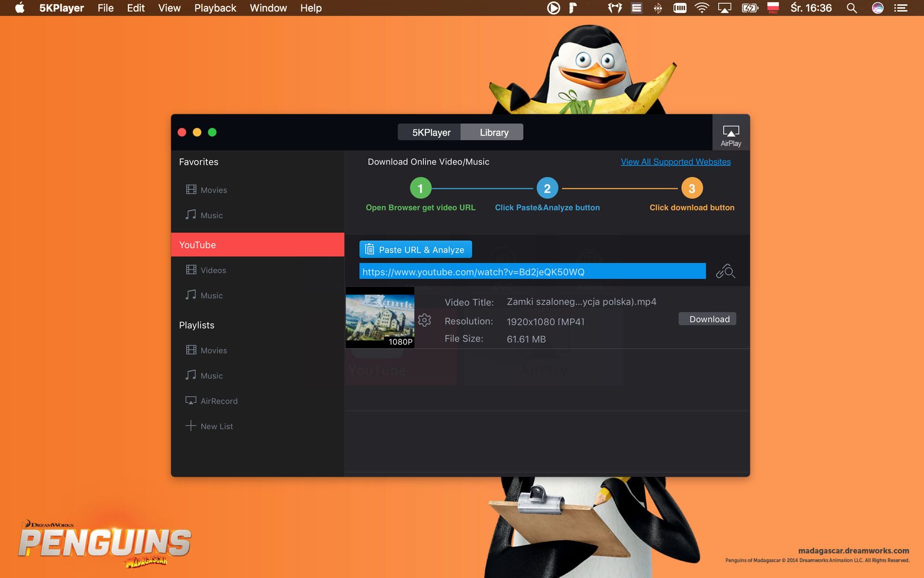The width and height of the screenshot is (924, 578).
Task: Open Playlists Music from the note icon
Action: 191,375
